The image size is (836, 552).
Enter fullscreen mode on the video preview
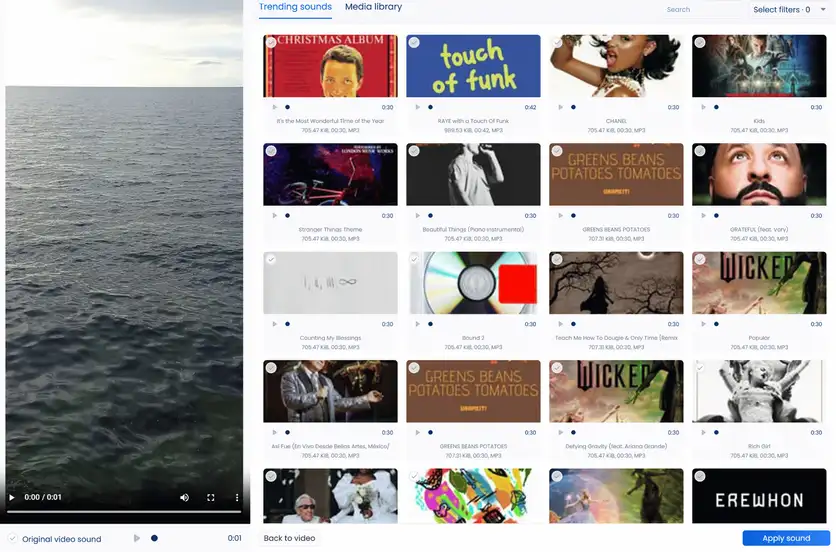click(x=211, y=497)
